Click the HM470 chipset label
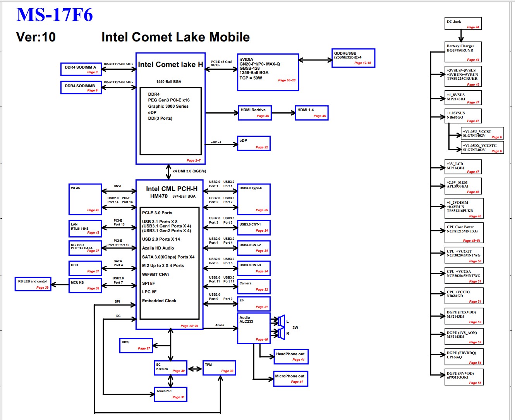Viewport: 515px width, 420px height. pos(159,196)
